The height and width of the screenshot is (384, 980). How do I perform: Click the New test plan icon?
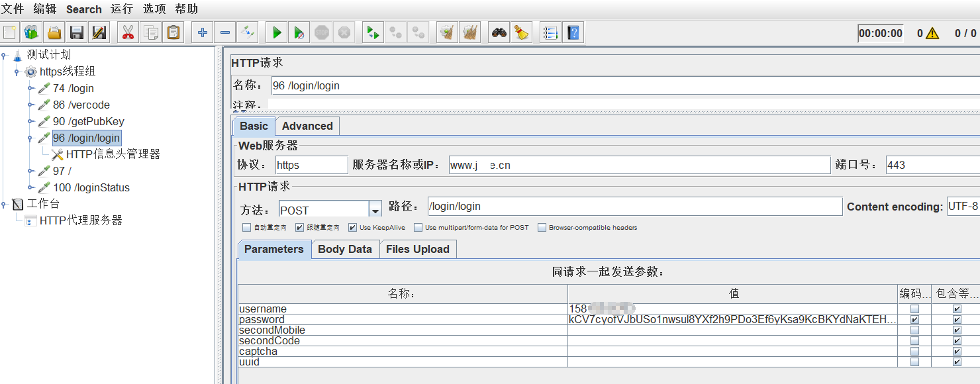(10, 32)
